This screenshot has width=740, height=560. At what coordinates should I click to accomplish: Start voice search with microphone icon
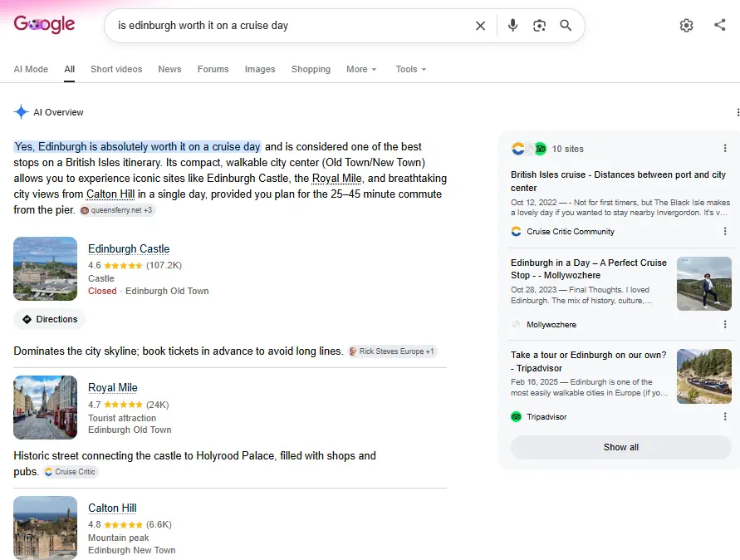tap(512, 26)
